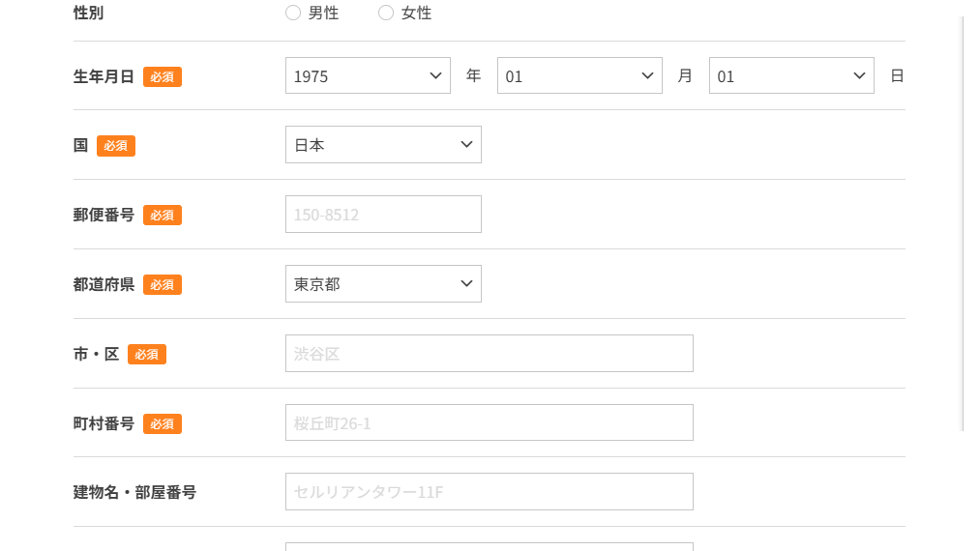
Task: Open the birth day dropdown before 日
Action: tap(791, 75)
